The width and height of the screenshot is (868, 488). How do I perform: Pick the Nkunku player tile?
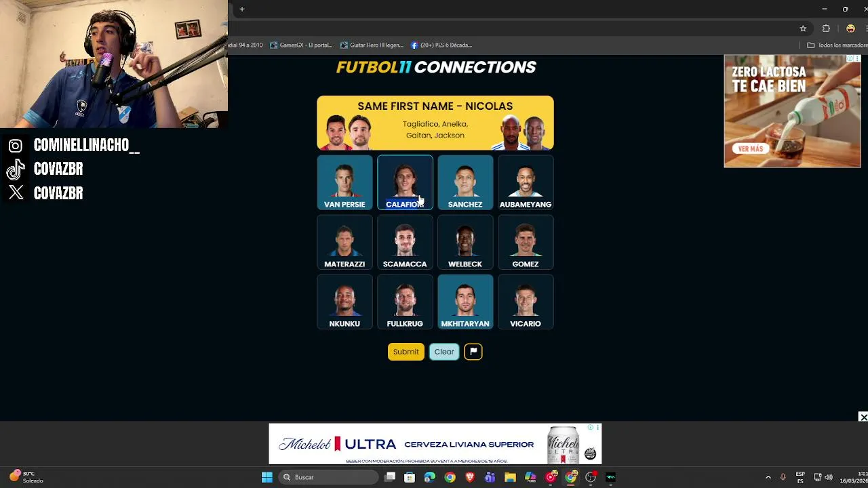click(x=344, y=302)
